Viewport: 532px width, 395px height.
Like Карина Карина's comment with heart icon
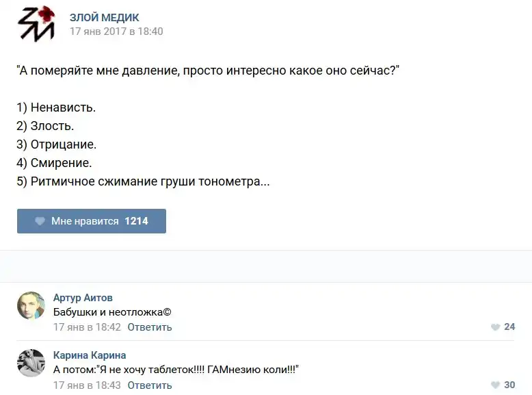point(496,385)
